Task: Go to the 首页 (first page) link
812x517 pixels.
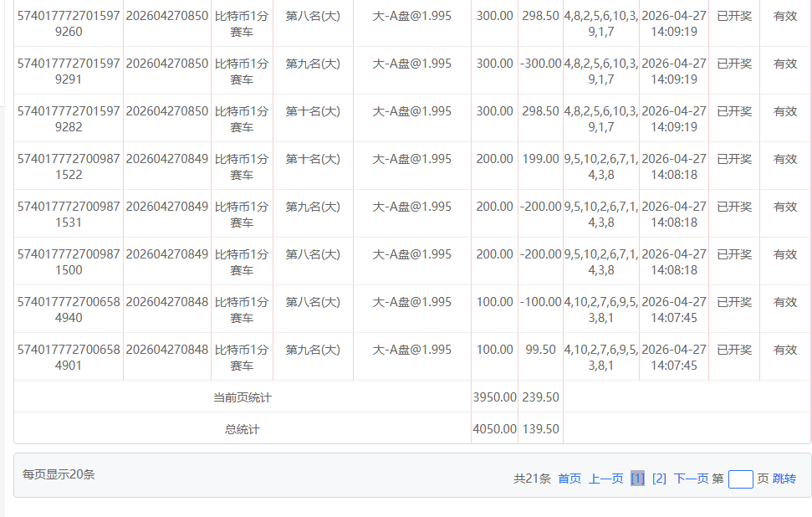Action: (x=569, y=479)
